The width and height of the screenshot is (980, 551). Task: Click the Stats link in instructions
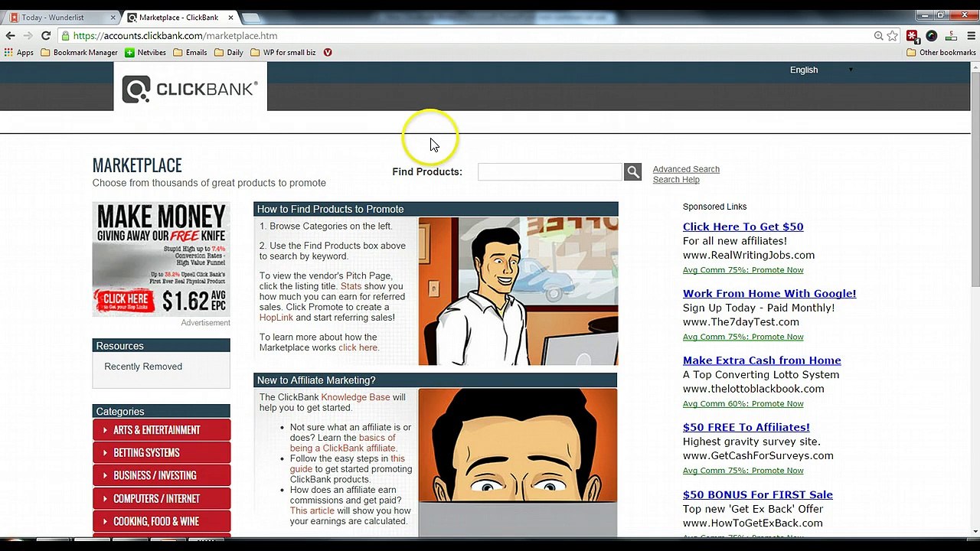351,286
